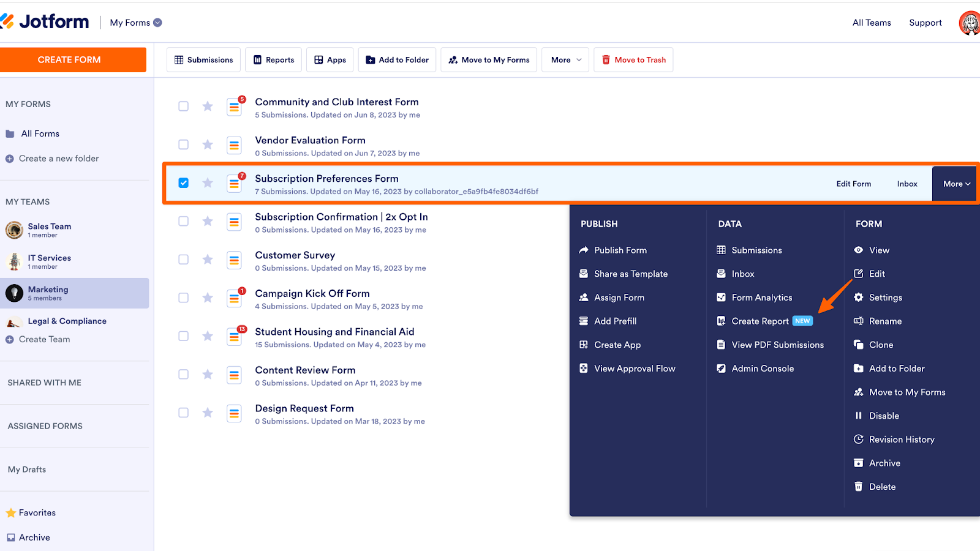The image size is (980, 551).
Task: Select Student Housing and Financial Aid checkbox
Action: coord(183,336)
